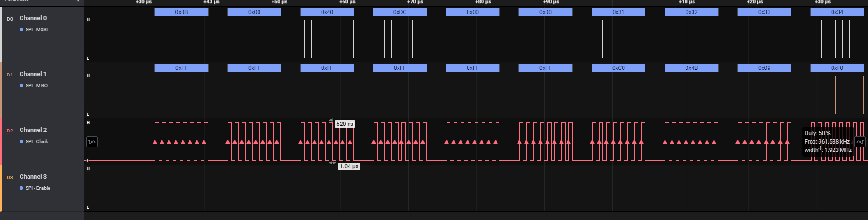Image resolution: width=868 pixels, height=220 pixels.
Task: Select the 0x0B MOSI decoded byte
Action: pyautogui.click(x=182, y=12)
